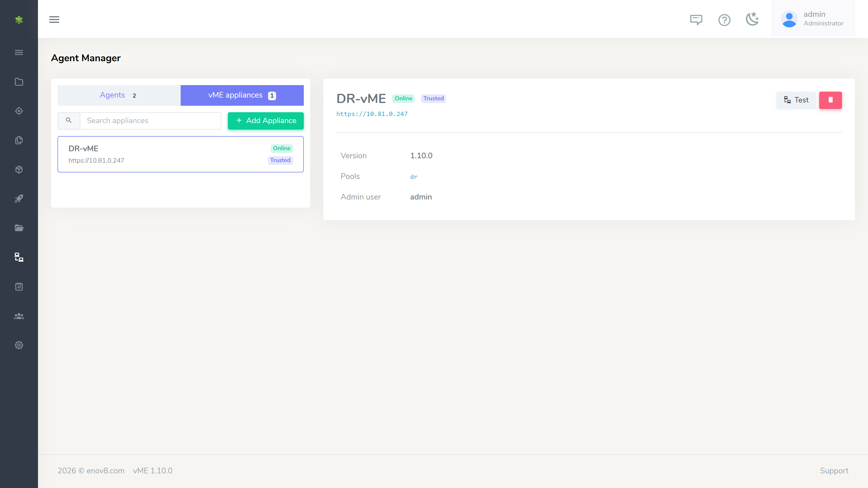The width and height of the screenshot is (868, 488).
Task: Click the green clover logo icon
Action: pos(19,20)
